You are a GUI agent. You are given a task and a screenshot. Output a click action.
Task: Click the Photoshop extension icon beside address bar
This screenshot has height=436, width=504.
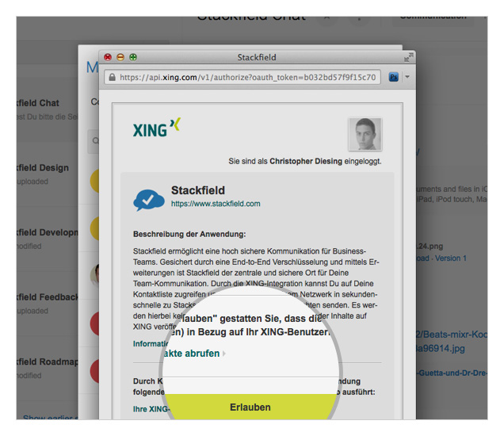(x=393, y=77)
